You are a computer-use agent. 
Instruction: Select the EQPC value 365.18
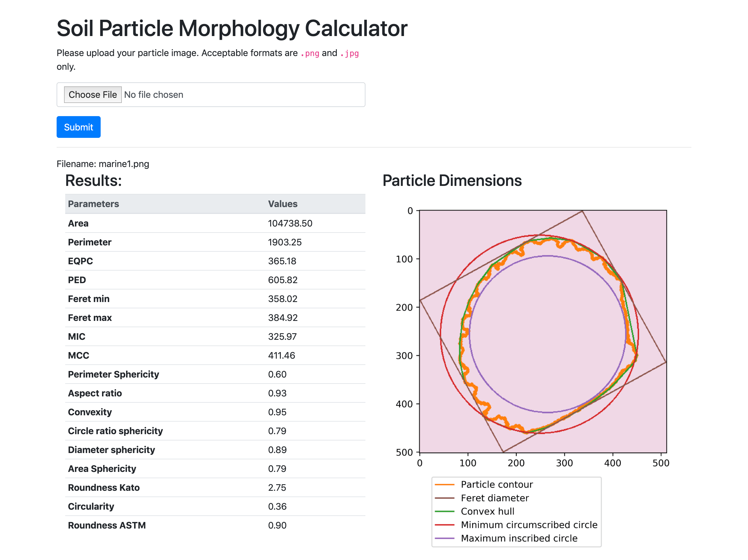(282, 261)
